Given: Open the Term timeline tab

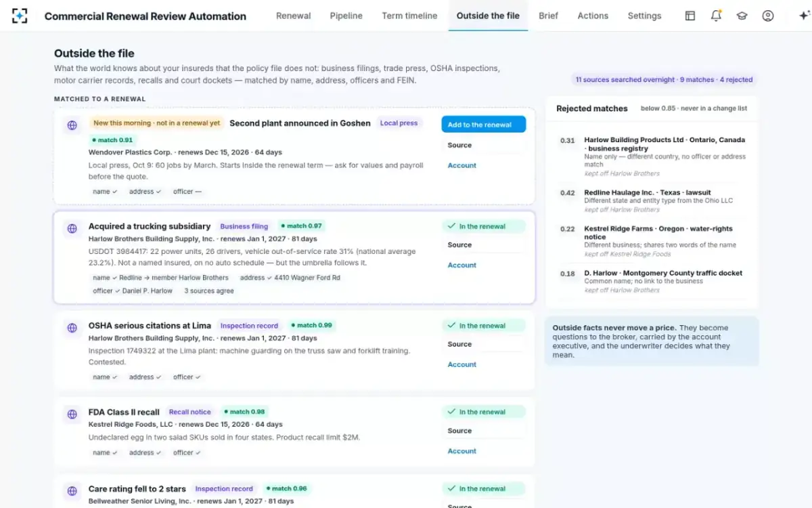Looking at the screenshot, I should [x=409, y=16].
